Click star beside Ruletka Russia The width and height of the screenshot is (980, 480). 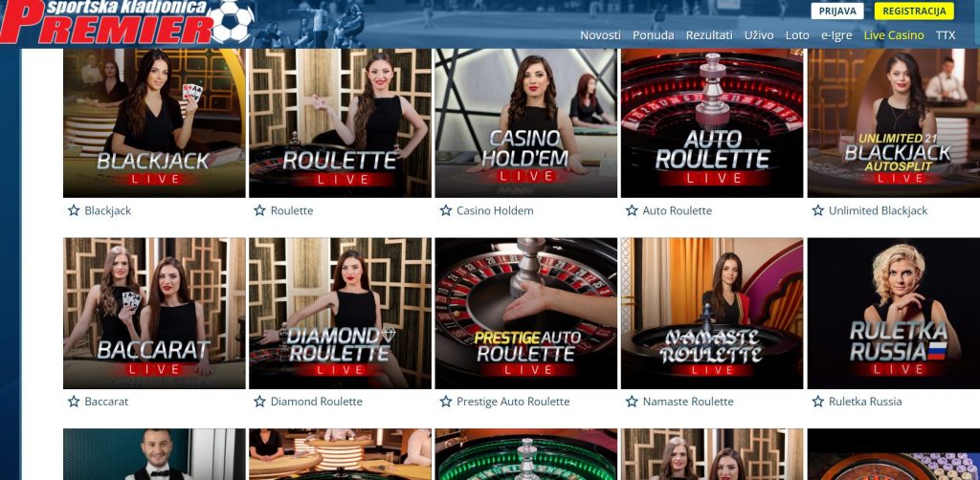click(x=818, y=402)
